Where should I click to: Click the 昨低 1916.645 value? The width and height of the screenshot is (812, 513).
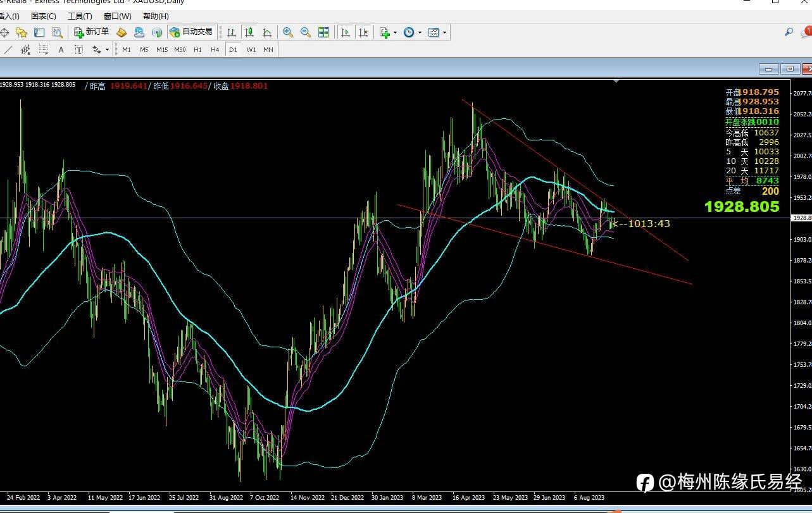(x=189, y=85)
